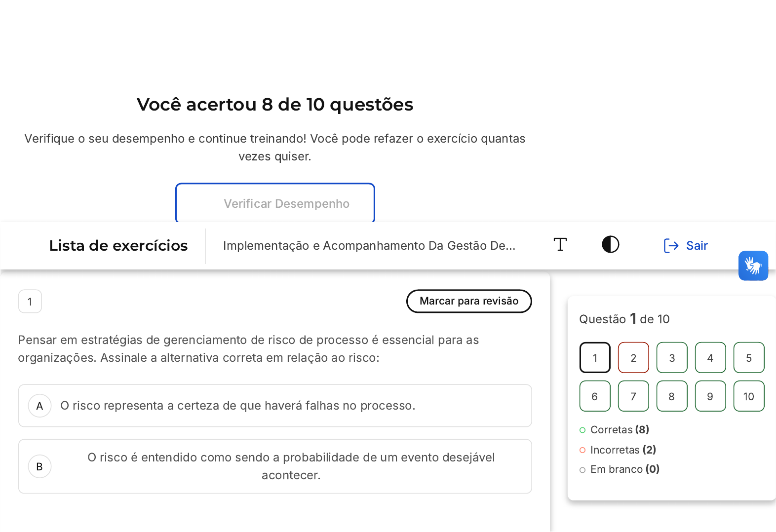Select answer option B radio circle
This screenshot has height=532, width=776.
click(x=40, y=466)
